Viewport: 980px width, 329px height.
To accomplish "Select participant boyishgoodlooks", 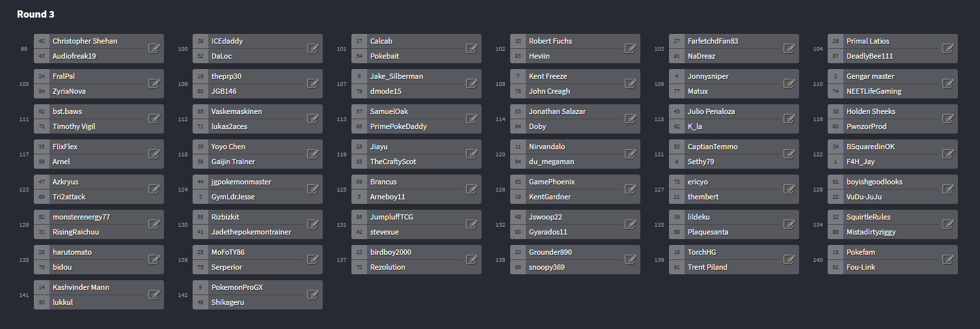I will (x=875, y=182).
